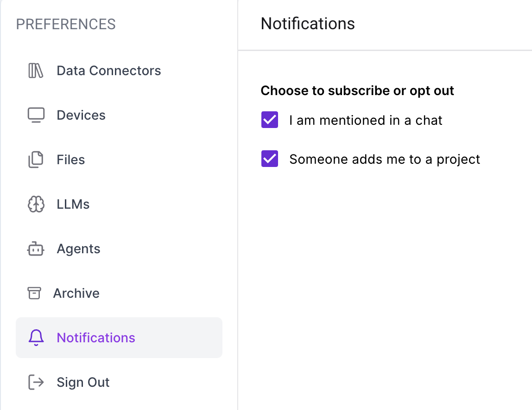Uncheck the added to a project checkbox
This screenshot has width=532, height=410.
point(270,159)
